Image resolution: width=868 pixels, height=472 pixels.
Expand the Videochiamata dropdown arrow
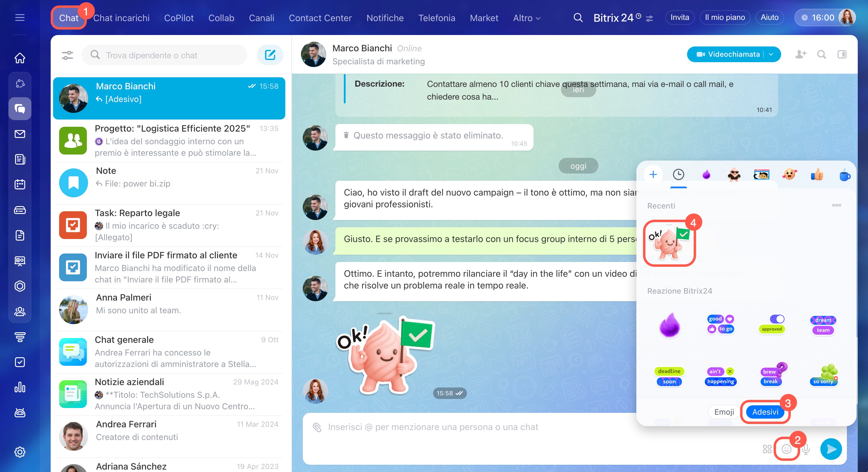(x=771, y=54)
